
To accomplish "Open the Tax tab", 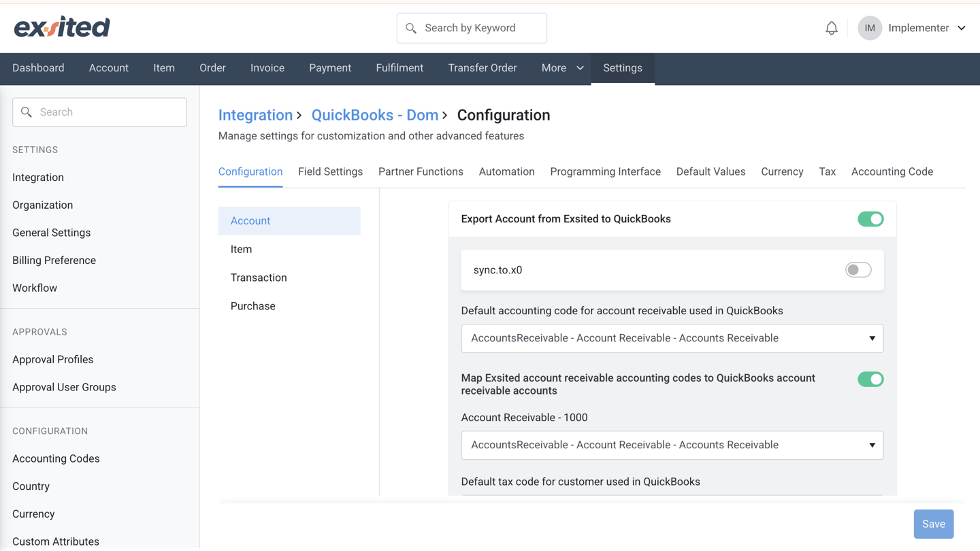I will (x=827, y=171).
